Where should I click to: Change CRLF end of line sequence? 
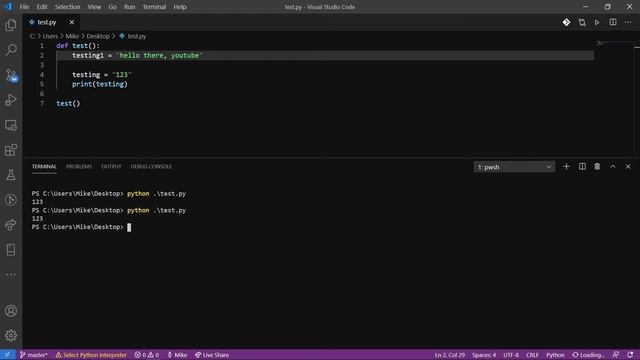click(x=532, y=355)
